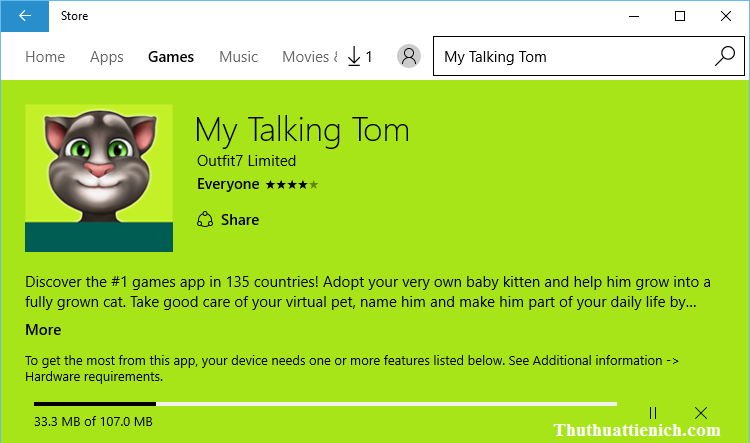Click the Outfit7 Limited publisher link
Screen dimensions: 750x443
[246, 161]
